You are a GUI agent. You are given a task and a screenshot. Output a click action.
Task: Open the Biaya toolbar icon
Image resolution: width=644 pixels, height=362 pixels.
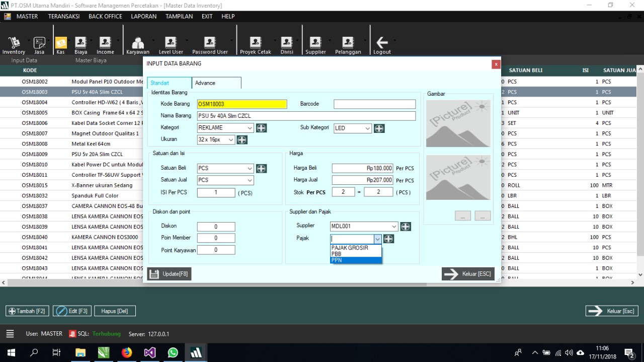coord(80,45)
